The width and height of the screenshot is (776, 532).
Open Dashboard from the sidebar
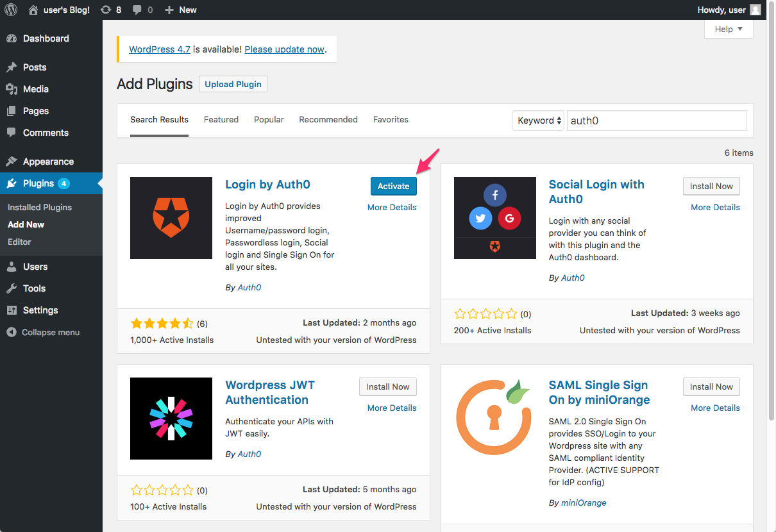click(x=46, y=38)
